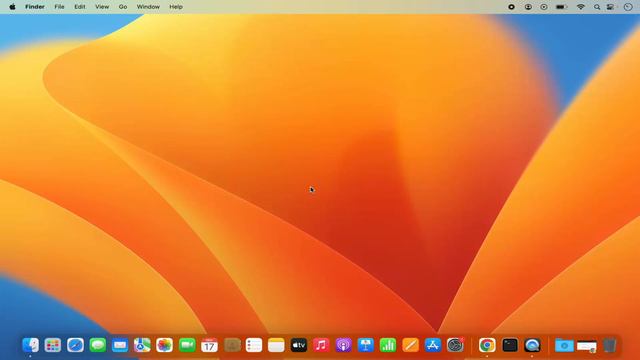
Task: Open the minimized window thumbnail in the Dock
Action: coord(587,346)
